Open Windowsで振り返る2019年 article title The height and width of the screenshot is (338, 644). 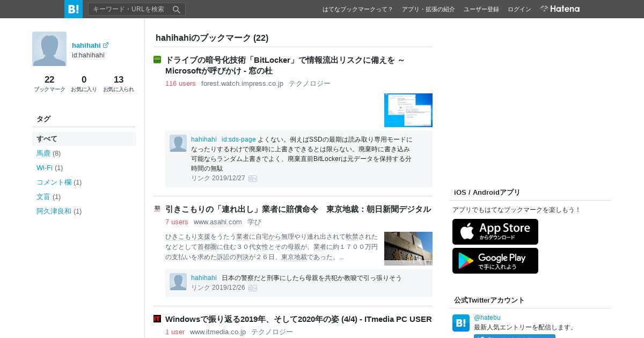298,319
